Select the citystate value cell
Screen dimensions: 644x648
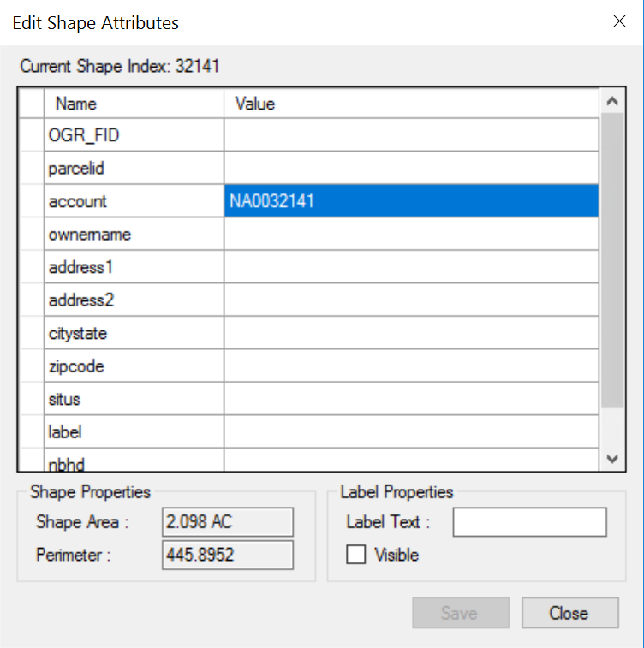(x=411, y=333)
